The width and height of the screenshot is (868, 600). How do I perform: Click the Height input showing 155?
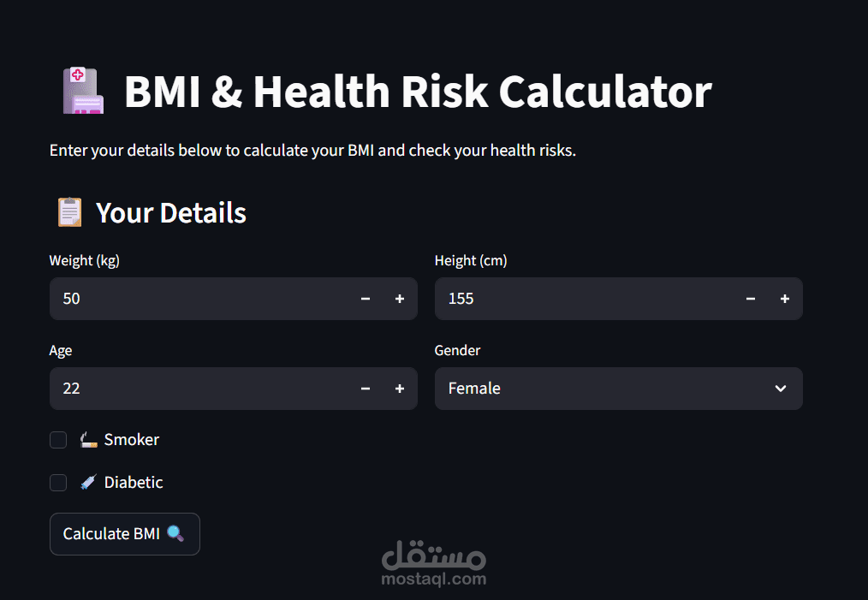pos(556,299)
